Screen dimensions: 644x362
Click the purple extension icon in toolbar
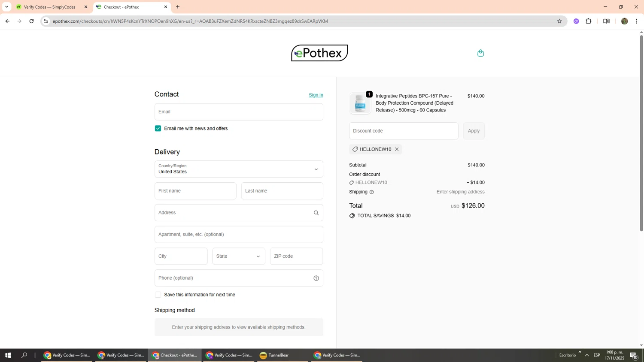tap(576, 21)
